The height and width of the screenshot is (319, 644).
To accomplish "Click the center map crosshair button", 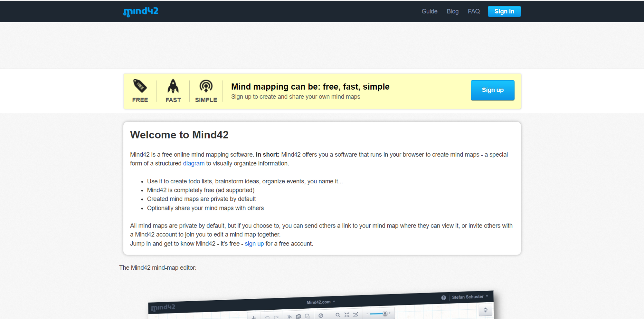I will pyautogui.click(x=485, y=310).
